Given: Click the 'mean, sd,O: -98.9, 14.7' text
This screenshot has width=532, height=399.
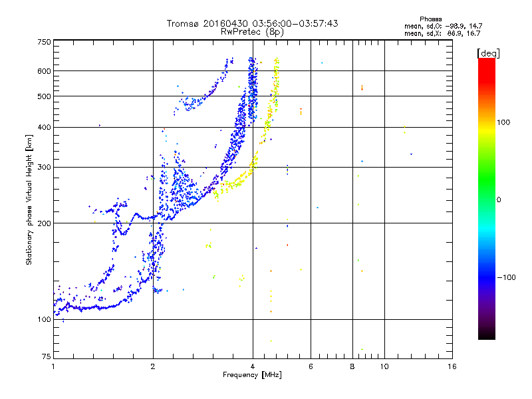Looking at the screenshot, I should 443,26.
